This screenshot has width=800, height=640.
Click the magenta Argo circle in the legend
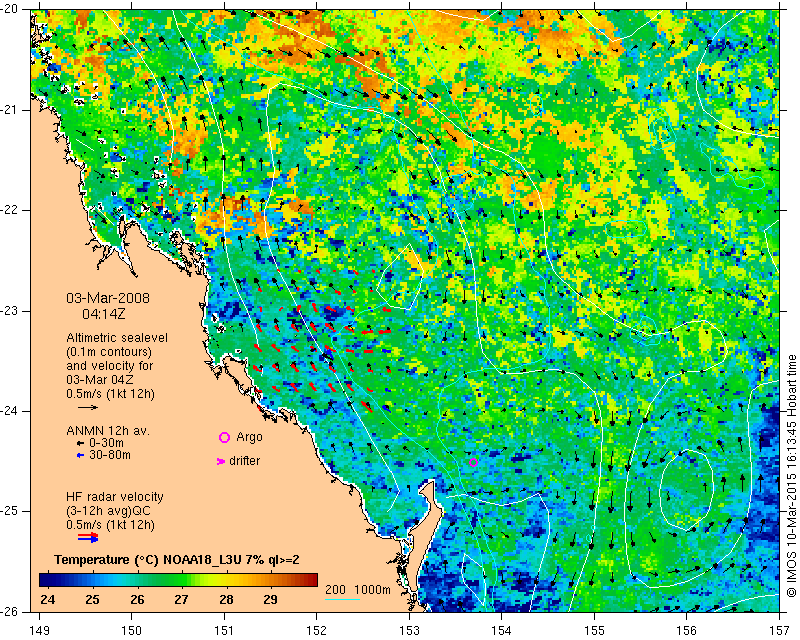pyautogui.click(x=224, y=437)
